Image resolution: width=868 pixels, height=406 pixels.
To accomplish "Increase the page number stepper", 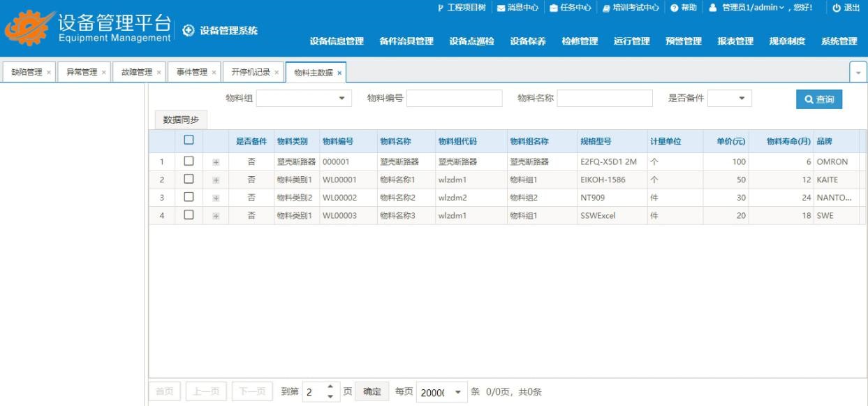I will (330, 388).
